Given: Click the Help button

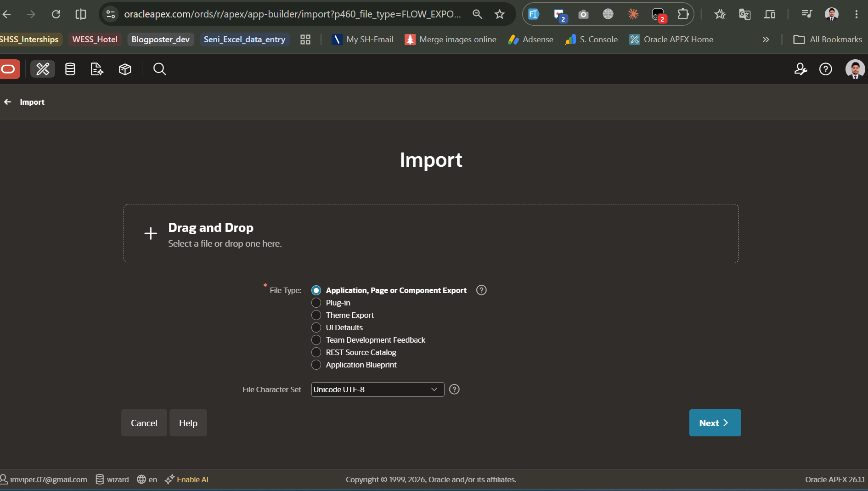Looking at the screenshot, I should pos(188,423).
